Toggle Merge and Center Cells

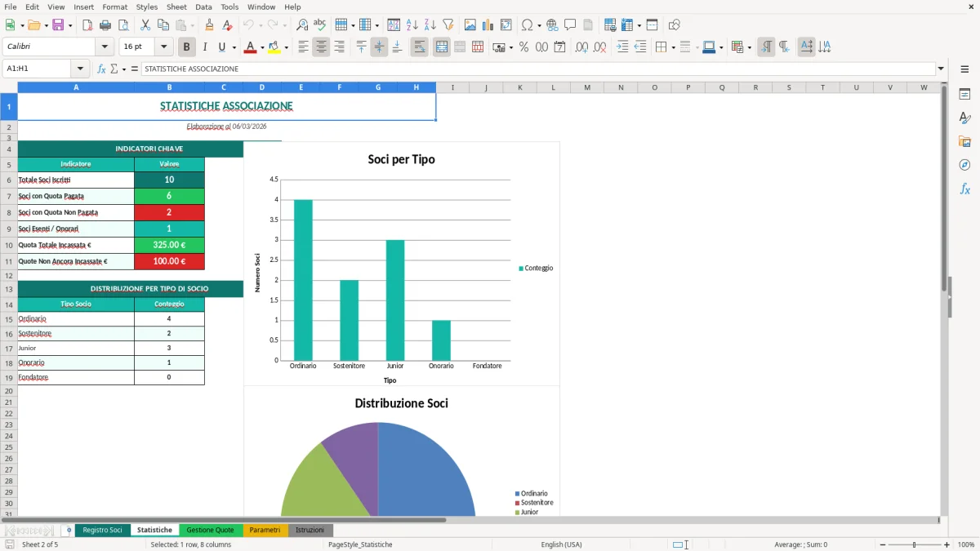442,47
